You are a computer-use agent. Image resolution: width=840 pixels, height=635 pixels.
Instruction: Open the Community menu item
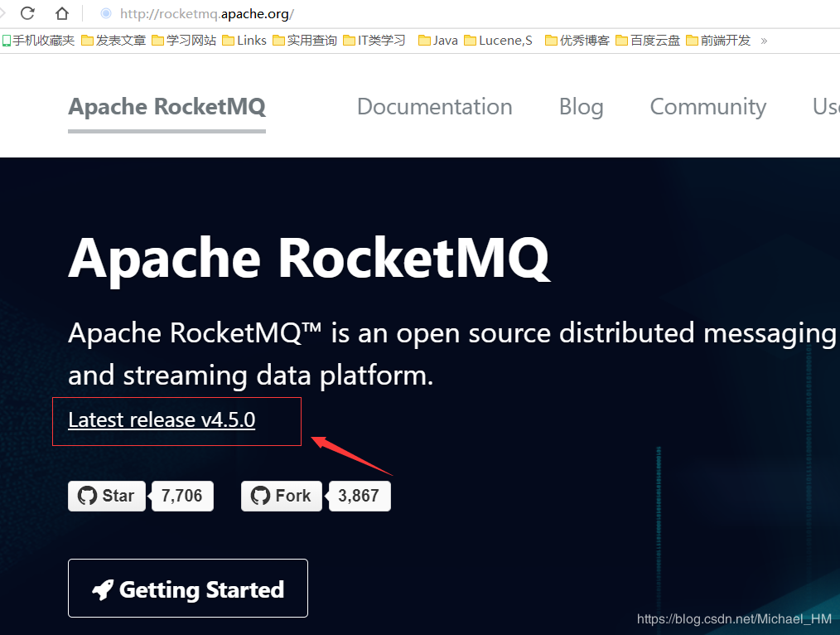point(707,107)
